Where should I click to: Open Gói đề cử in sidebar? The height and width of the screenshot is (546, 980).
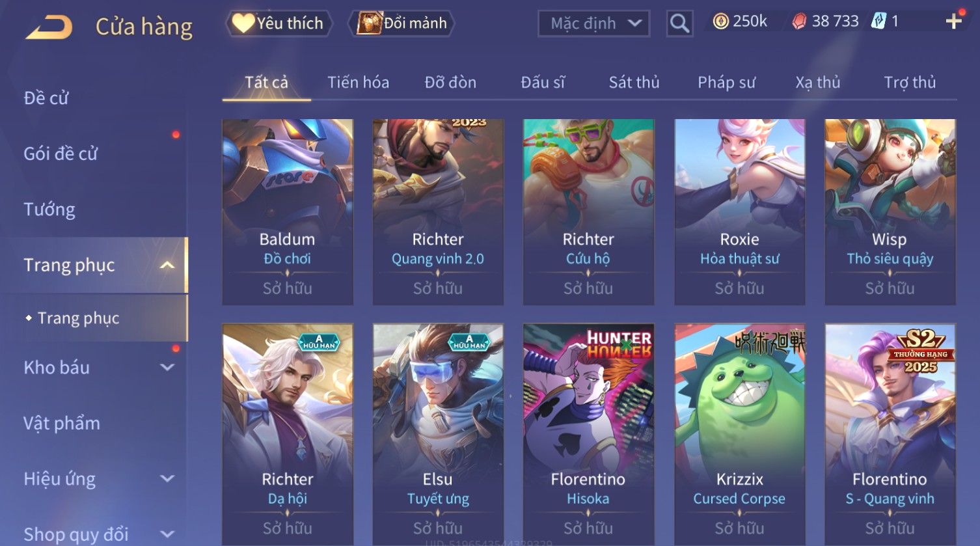(x=61, y=154)
